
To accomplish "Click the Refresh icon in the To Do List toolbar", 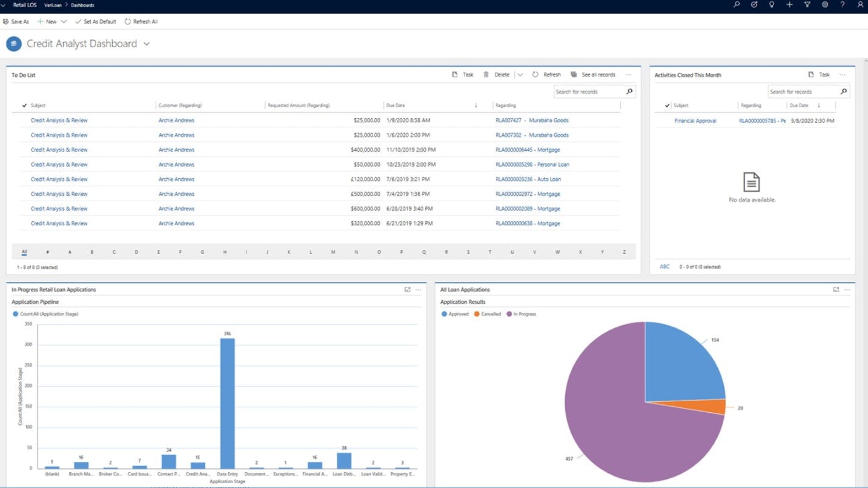I will pyautogui.click(x=535, y=74).
